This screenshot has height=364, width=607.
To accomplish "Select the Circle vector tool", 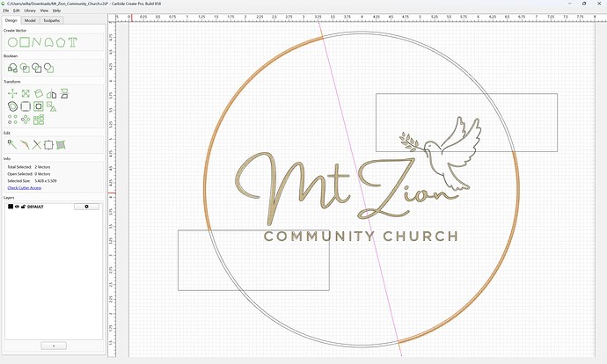I will 12,42.
